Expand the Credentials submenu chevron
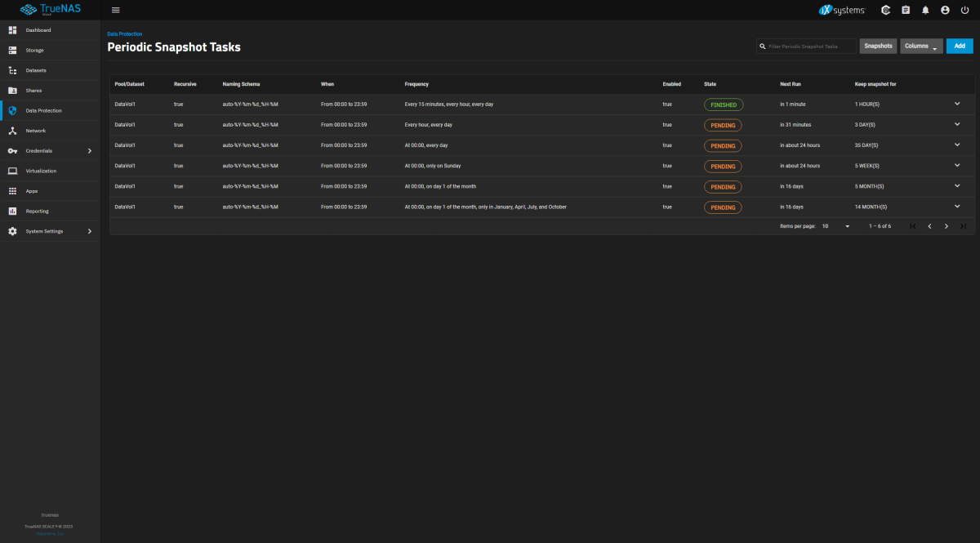Viewport: 980px width, 543px height. click(x=90, y=151)
